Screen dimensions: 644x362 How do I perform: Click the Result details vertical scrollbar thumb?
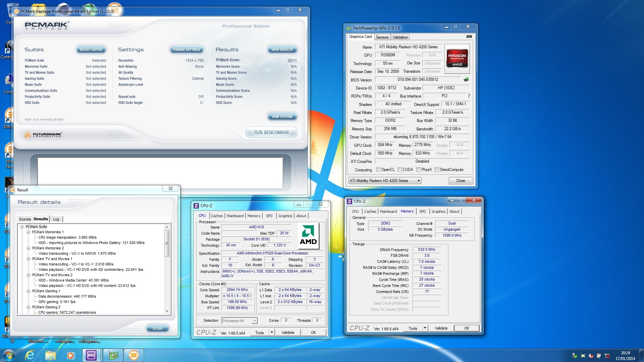click(167, 244)
